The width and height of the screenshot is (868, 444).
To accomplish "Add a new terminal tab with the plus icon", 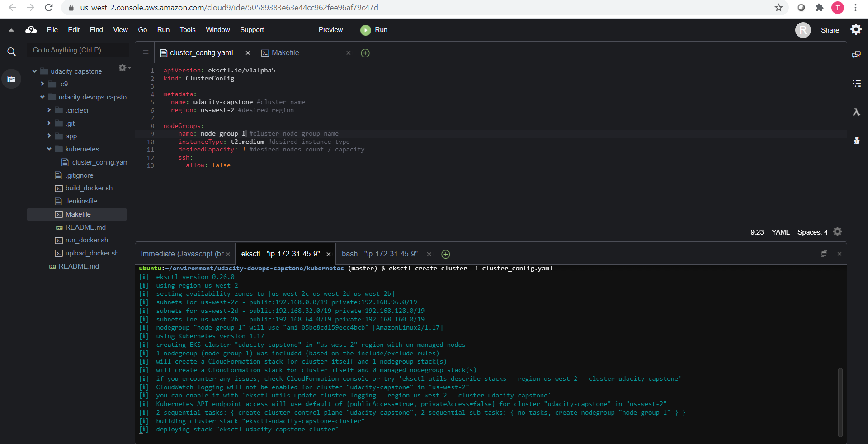I will click(445, 254).
